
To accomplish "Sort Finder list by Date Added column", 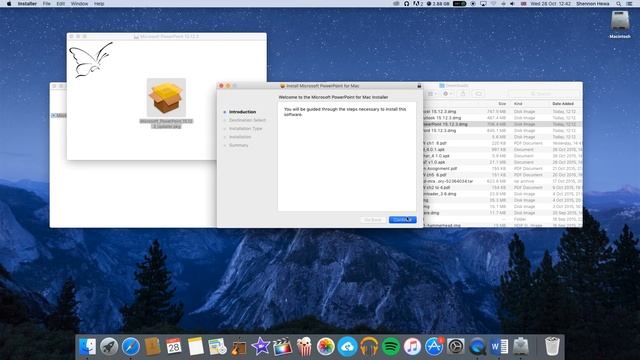I will pos(563,104).
